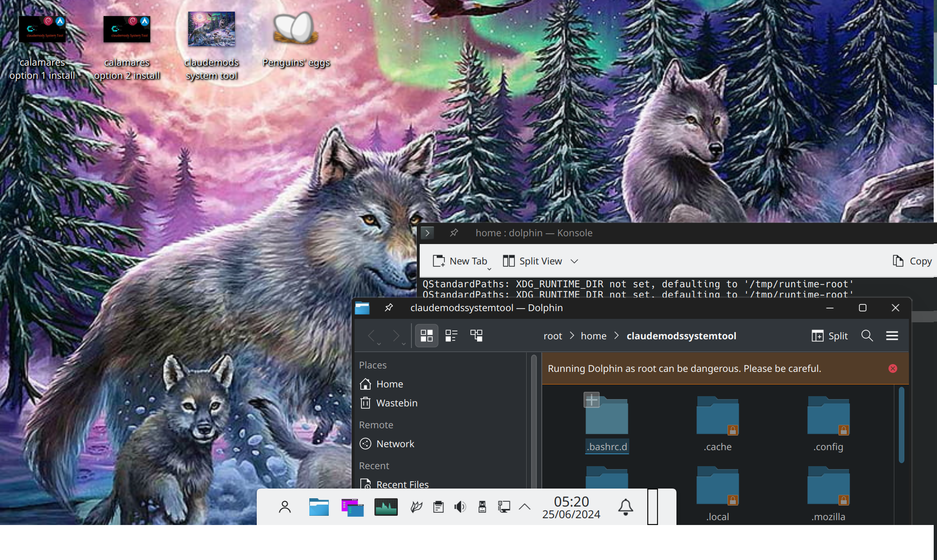Image resolution: width=937 pixels, height=560 pixels.
Task: Select the .config folder
Action: pos(828,423)
